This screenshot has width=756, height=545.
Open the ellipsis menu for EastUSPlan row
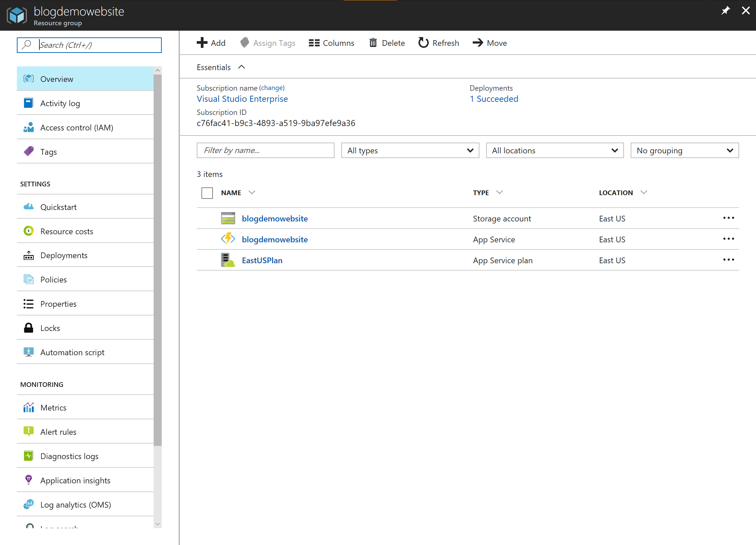click(728, 260)
